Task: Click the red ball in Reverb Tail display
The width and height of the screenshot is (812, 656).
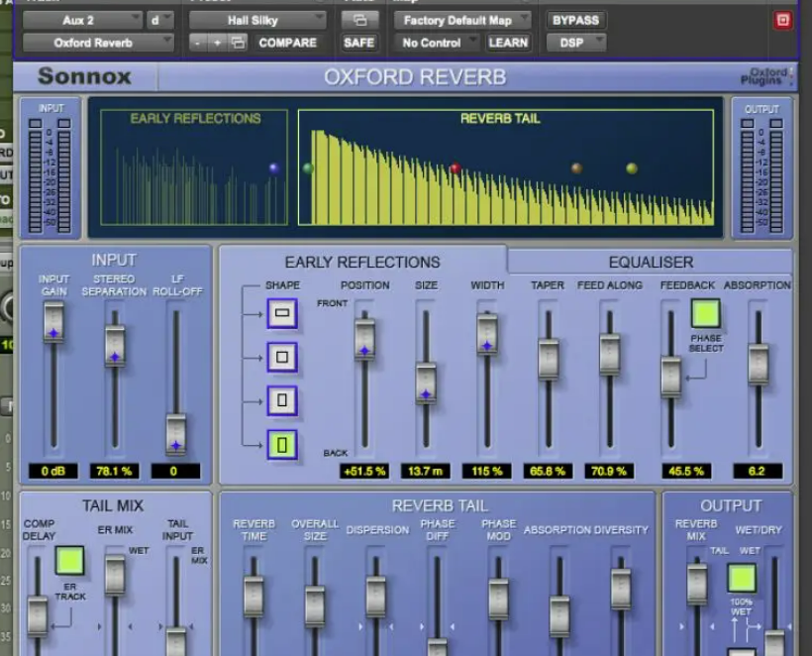Action: [x=456, y=167]
